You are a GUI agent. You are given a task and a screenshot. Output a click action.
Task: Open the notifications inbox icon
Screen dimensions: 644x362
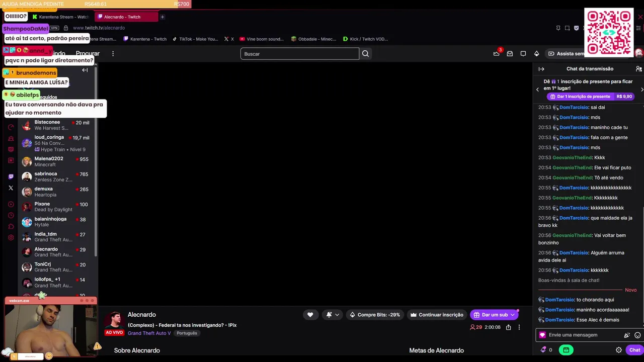(510, 53)
